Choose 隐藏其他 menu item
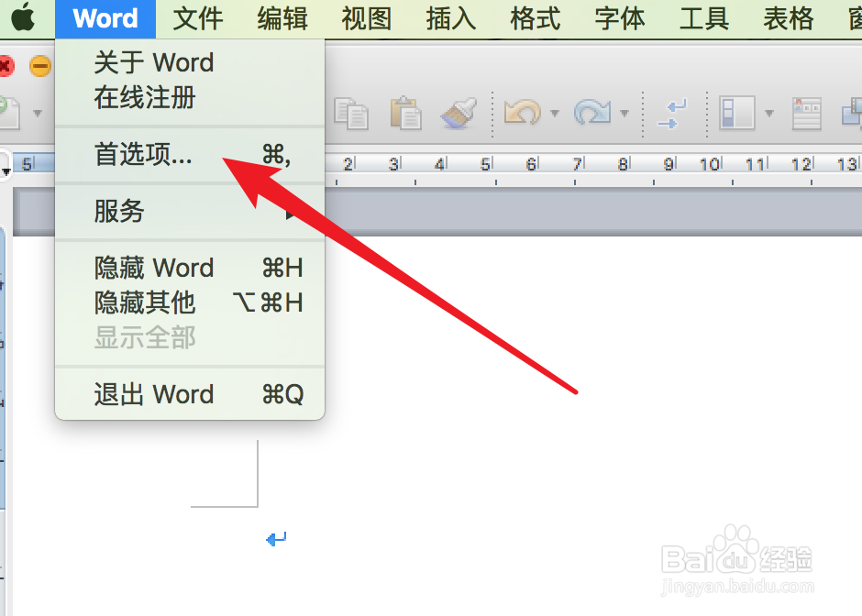 pos(190,302)
